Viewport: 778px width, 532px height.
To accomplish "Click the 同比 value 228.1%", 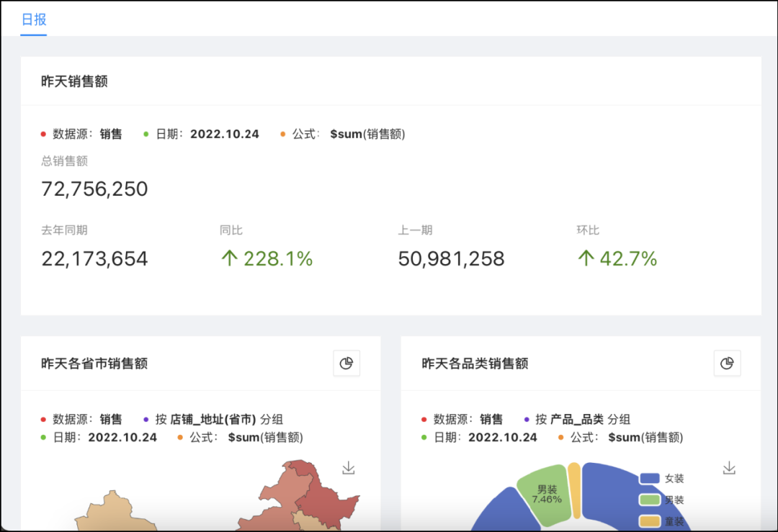I will (267, 259).
